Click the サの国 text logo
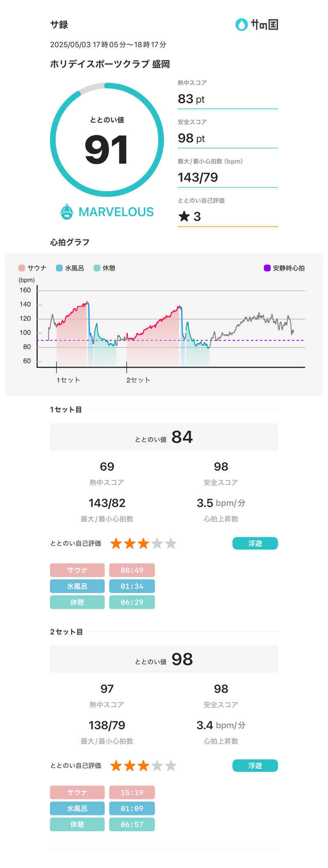The height and width of the screenshot is (868, 328). coord(264,25)
